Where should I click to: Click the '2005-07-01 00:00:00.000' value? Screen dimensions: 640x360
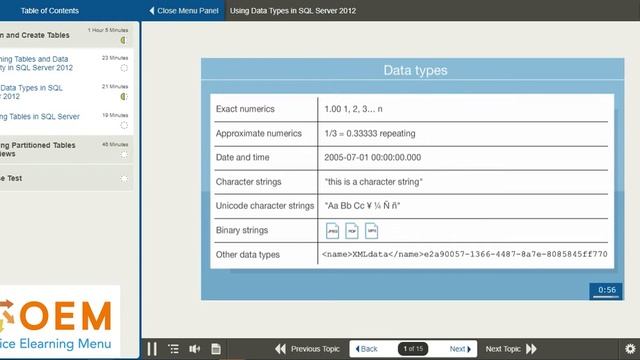point(373,158)
